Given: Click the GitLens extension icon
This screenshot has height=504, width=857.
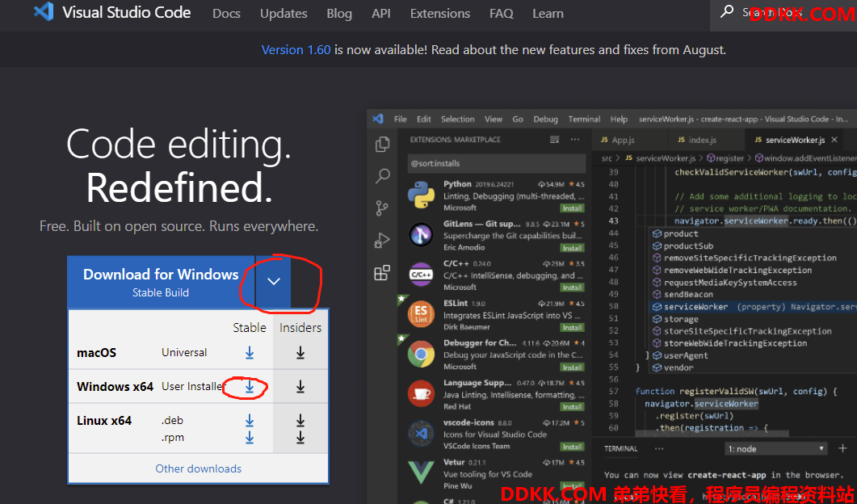Looking at the screenshot, I should click(422, 235).
